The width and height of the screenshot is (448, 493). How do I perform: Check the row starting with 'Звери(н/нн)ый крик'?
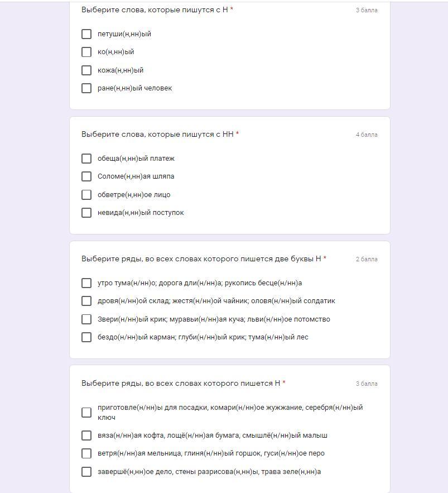click(x=86, y=319)
